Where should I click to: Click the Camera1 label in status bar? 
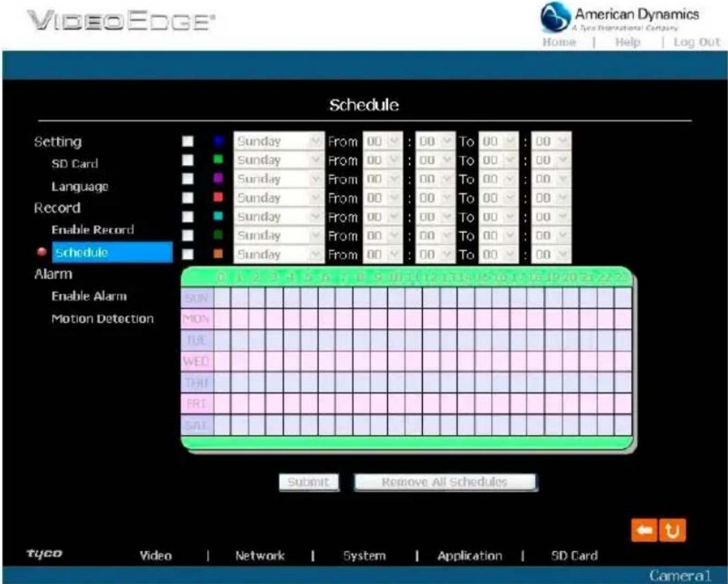(x=679, y=576)
